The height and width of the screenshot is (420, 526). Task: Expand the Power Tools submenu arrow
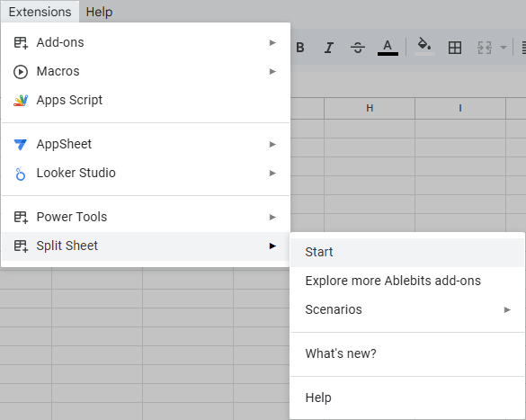[272, 217]
